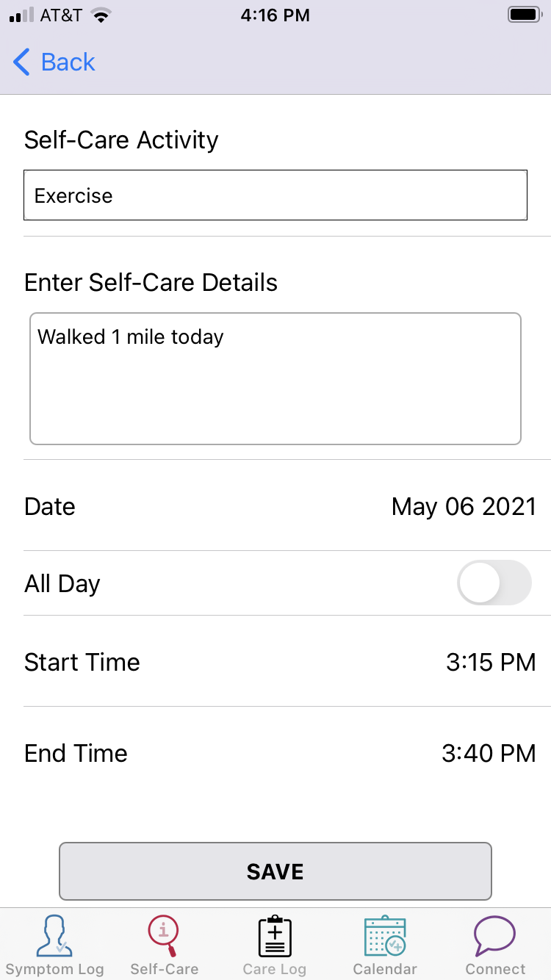This screenshot has height=980, width=551.
Task: Toggle the All Day switch
Action: tap(494, 583)
